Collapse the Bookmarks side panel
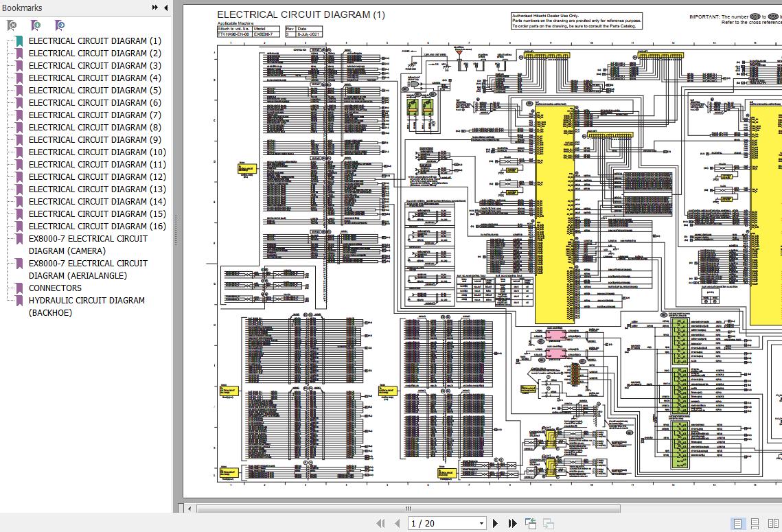782x532 pixels. (165, 8)
